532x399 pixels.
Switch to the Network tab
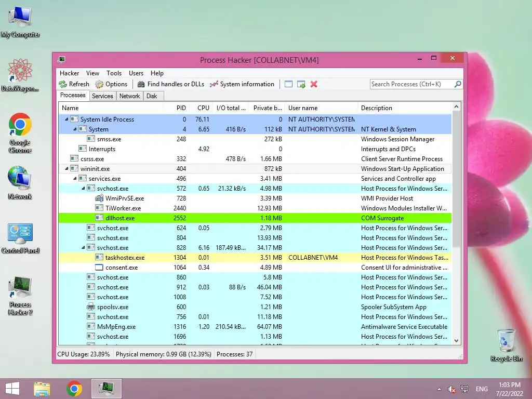129,96
